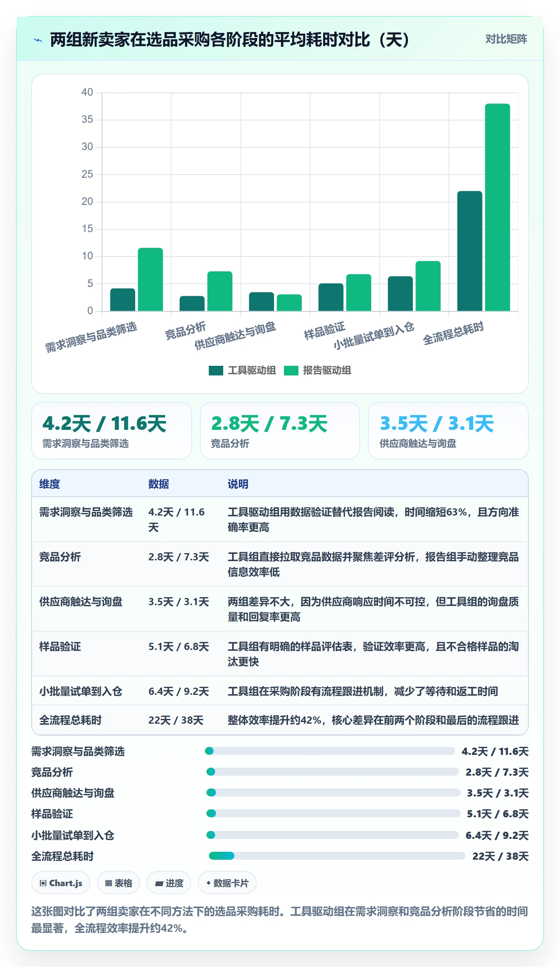Viewport: 560px width, 967px height.
Task: Click the chart x-axis label 全流程总耗时
Action: 453,333
